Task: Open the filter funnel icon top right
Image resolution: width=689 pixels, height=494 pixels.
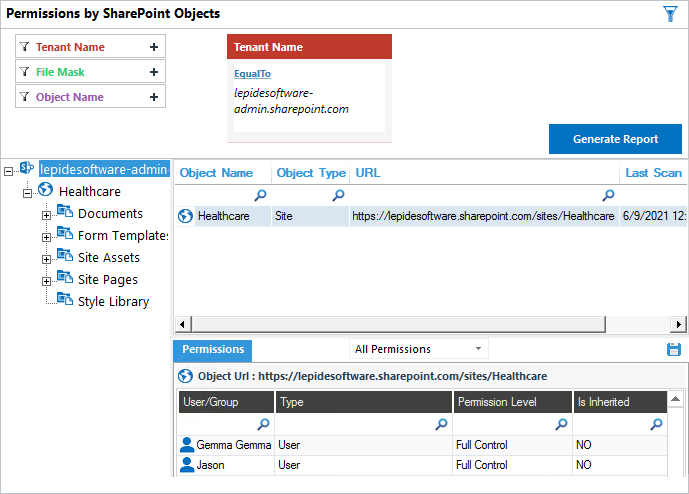Action: tap(670, 14)
